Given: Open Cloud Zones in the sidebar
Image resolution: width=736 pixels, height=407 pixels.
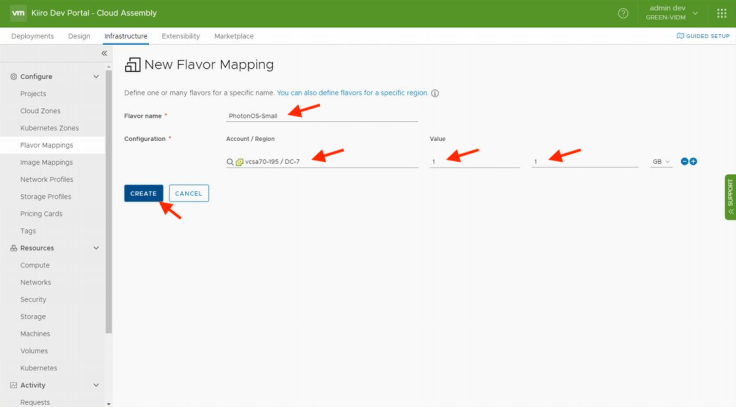Looking at the screenshot, I should (40, 111).
